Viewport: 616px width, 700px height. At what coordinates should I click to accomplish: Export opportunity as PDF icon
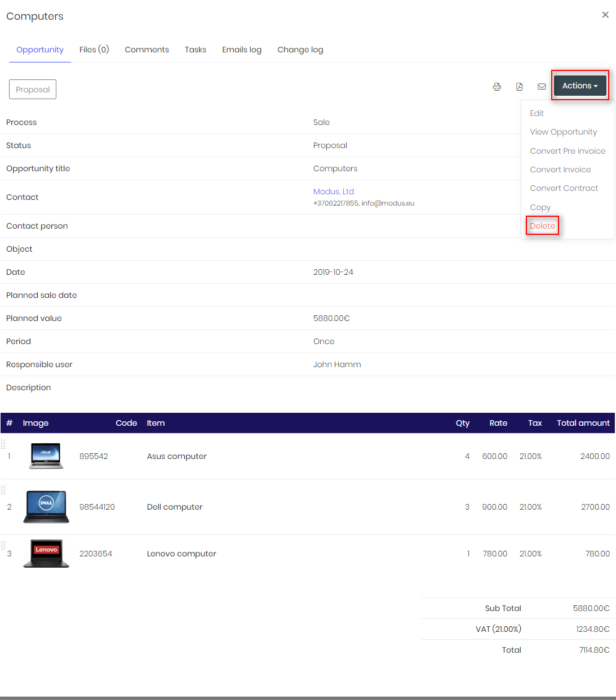pos(519,87)
